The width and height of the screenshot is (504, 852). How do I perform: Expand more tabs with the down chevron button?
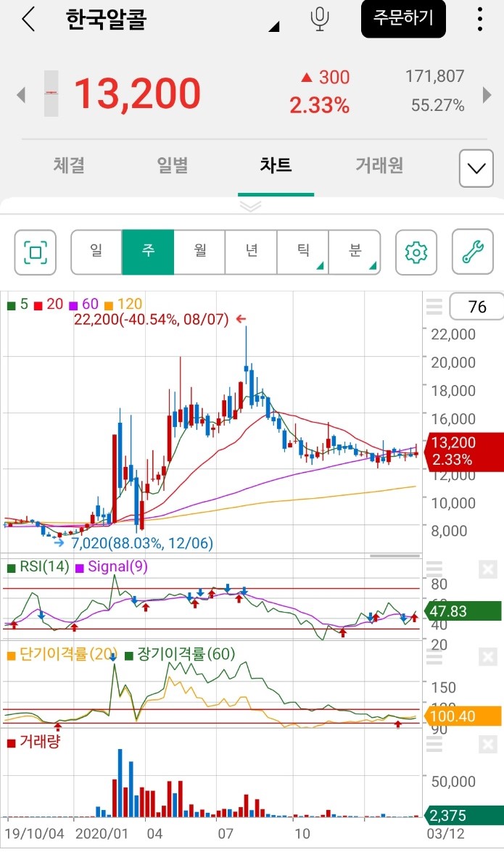tap(476, 168)
